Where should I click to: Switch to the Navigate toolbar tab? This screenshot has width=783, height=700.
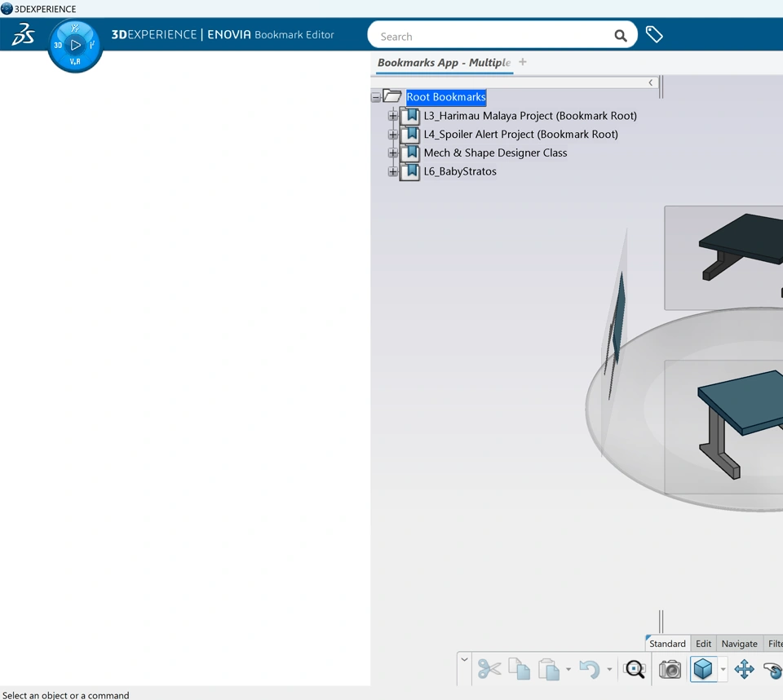(x=739, y=644)
